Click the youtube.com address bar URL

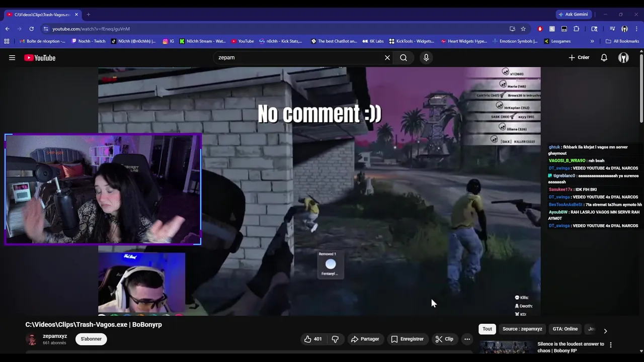(91, 29)
